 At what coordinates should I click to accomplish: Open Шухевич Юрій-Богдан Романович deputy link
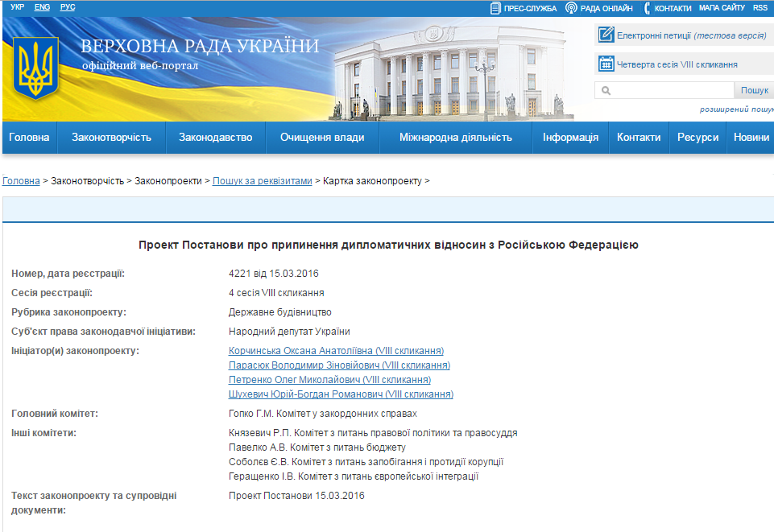point(341,394)
